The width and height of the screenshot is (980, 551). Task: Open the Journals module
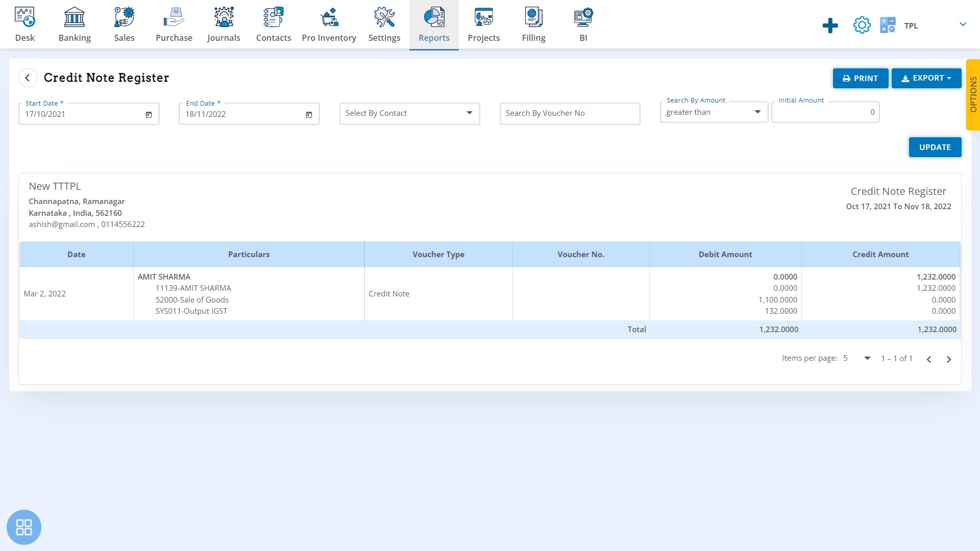[224, 24]
